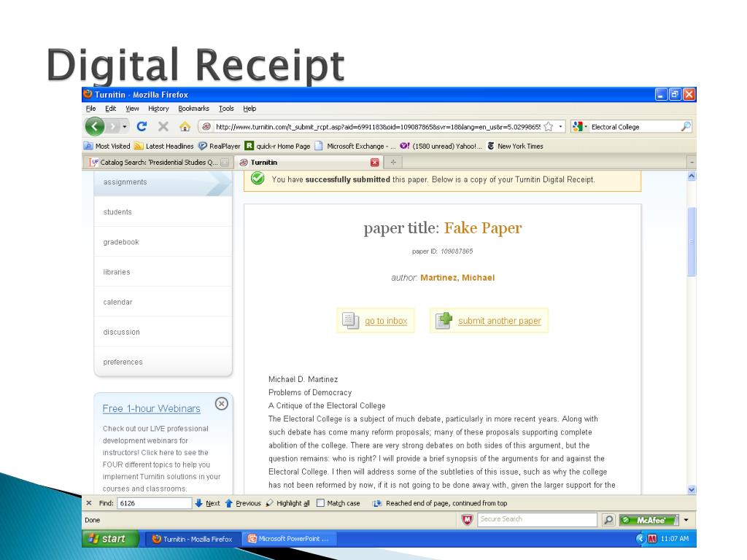The image size is (747, 560).
Task: Open the File menu
Action: click(x=90, y=109)
